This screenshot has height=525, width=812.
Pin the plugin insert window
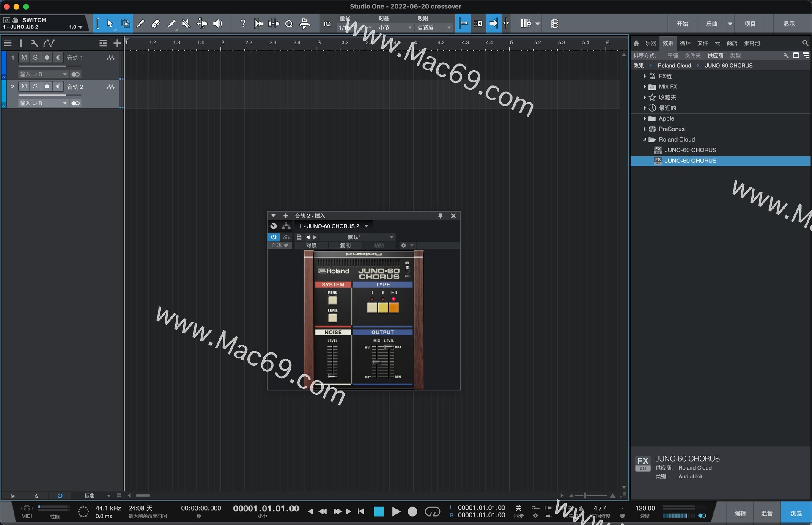440,216
